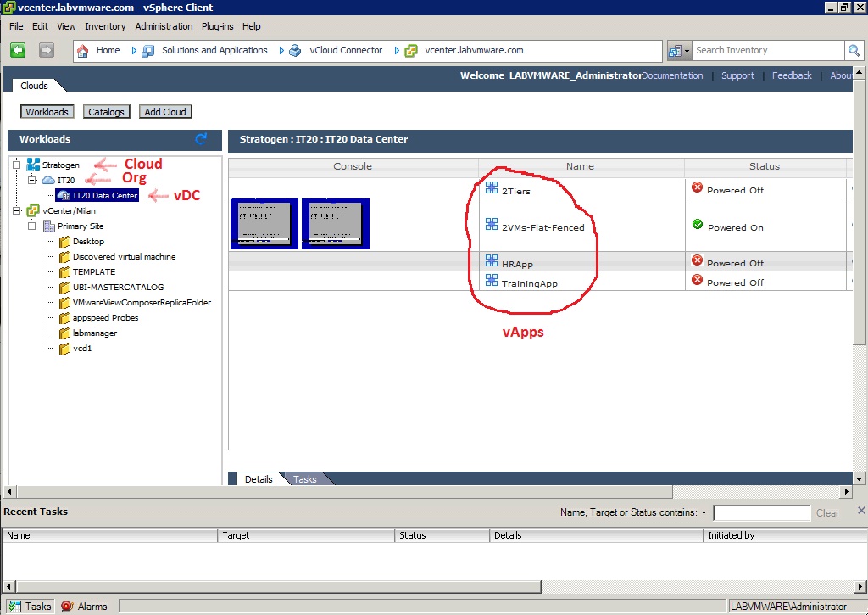Click the labmanager folder icon
This screenshot has width=868, height=615.
click(x=64, y=333)
